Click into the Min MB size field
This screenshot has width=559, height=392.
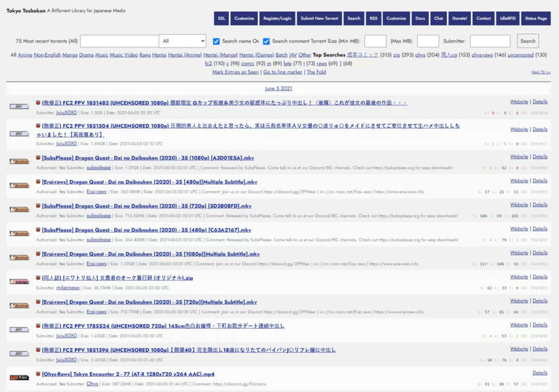[x=375, y=41]
